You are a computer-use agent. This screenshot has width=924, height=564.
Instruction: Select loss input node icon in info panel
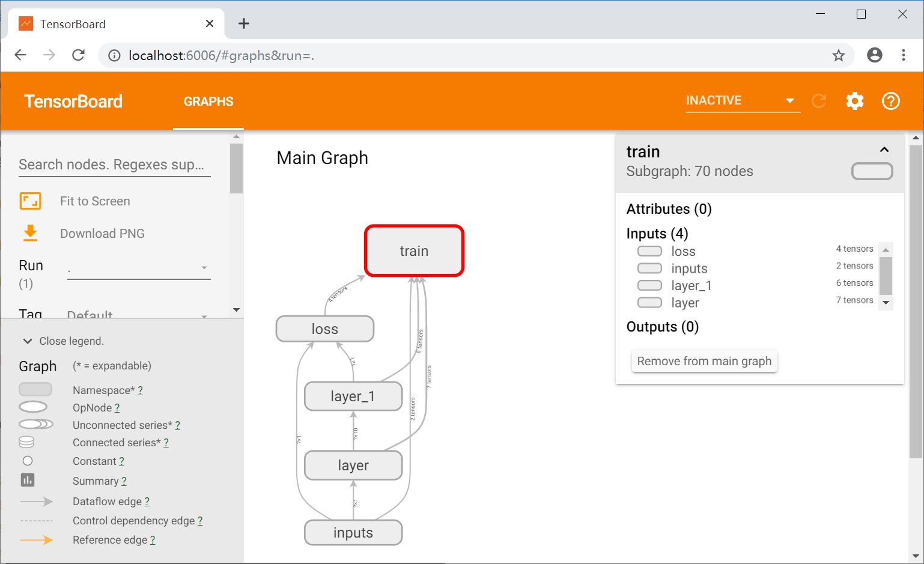[x=649, y=251]
